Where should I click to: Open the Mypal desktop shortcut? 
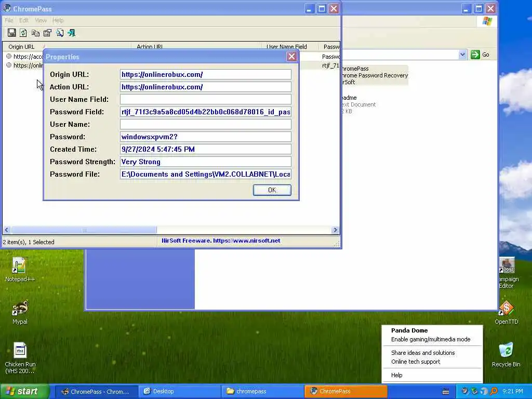[x=20, y=312]
